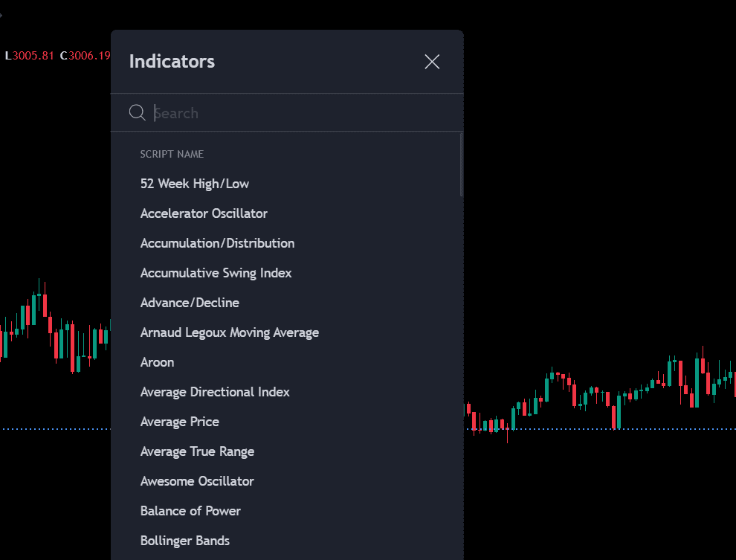This screenshot has width=736, height=560.
Task: Add Bollinger Bands to the chart
Action: tap(184, 541)
